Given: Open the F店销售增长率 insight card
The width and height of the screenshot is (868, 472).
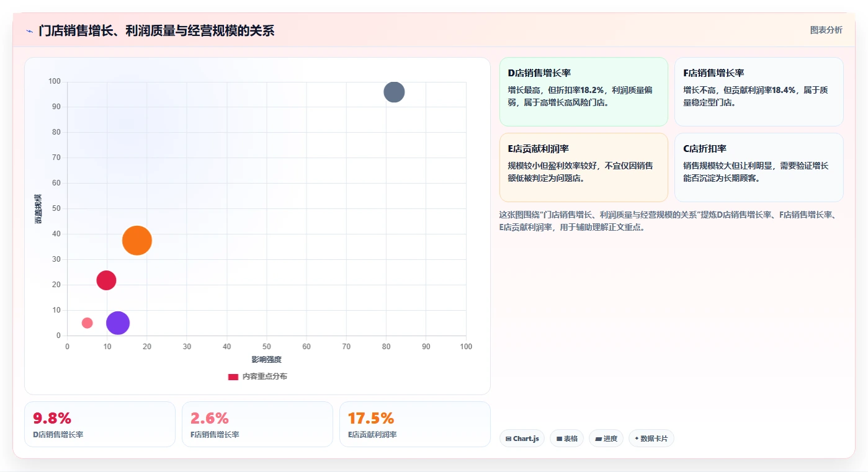Looking at the screenshot, I should pyautogui.click(x=759, y=92).
